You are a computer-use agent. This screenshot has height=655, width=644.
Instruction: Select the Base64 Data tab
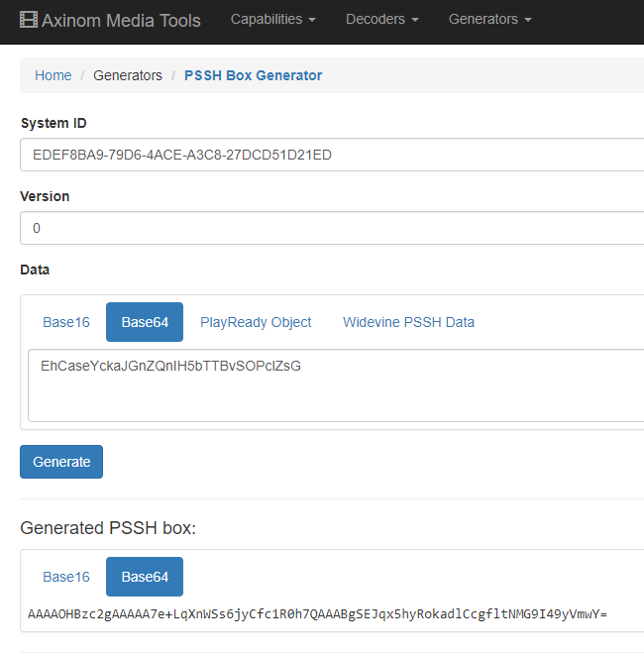145,322
